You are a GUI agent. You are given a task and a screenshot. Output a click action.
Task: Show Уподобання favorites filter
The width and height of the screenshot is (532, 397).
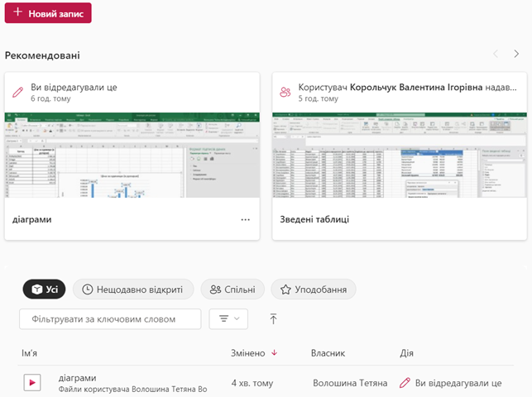click(x=314, y=289)
